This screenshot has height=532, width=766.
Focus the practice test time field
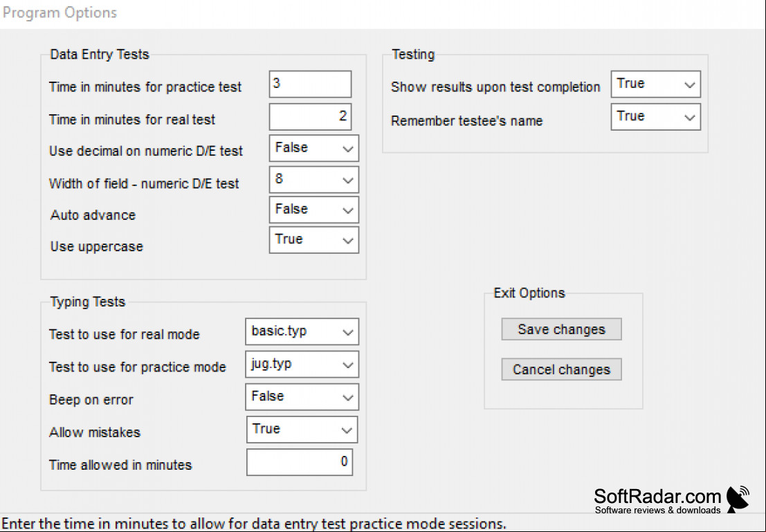tap(310, 84)
